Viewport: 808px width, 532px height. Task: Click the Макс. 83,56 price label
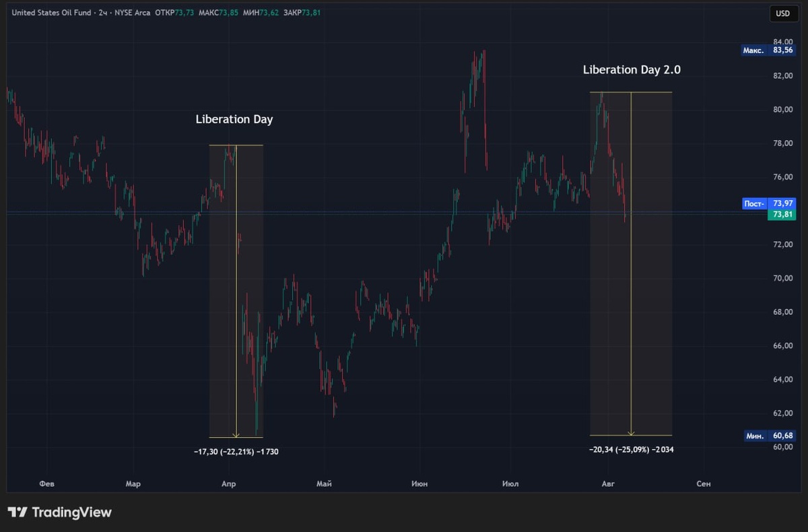click(768, 50)
